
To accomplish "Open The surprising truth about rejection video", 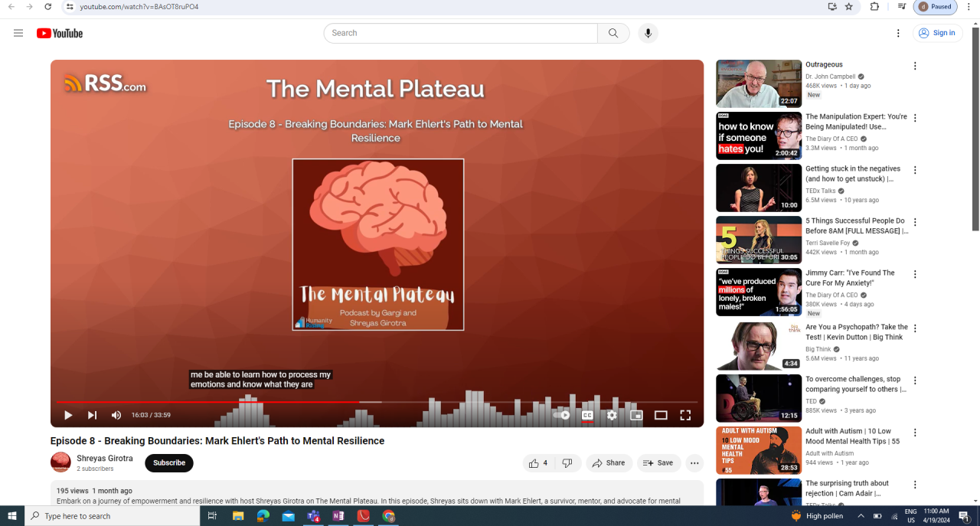I will point(847,488).
